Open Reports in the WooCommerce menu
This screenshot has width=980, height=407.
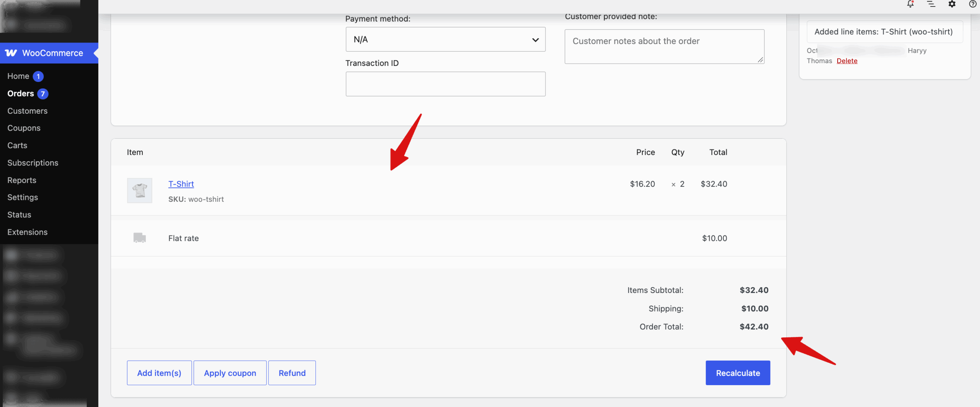[21, 180]
